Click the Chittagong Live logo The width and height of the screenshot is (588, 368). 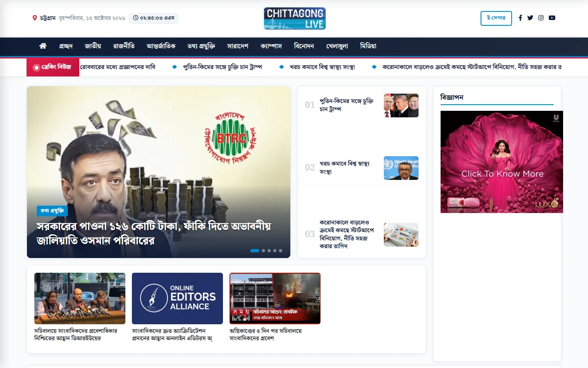coord(294,18)
